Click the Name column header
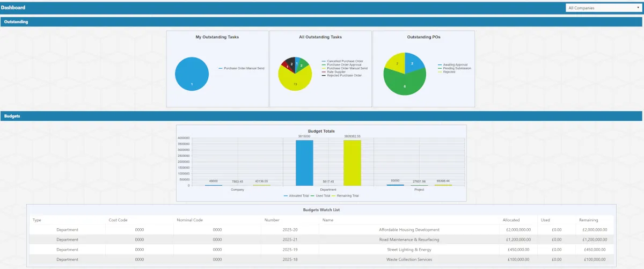The height and width of the screenshot is (269, 644). pos(328,220)
